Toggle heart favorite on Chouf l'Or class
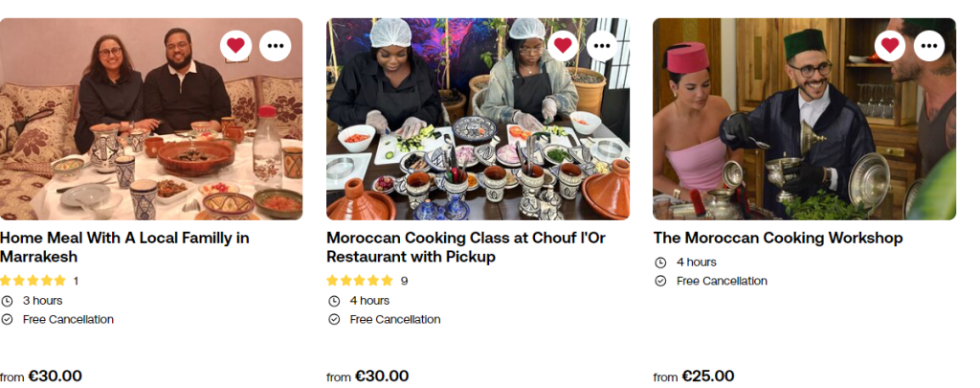This screenshot has width=980, height=388. tap(563, 45)
